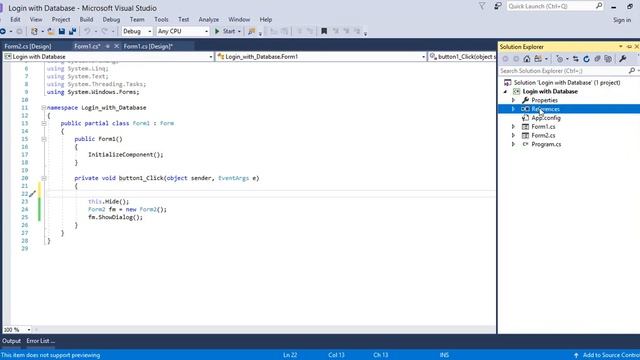The height and width of the screenshot is (360, 640).
Task: Open the button1_Click member dropdown
Action: pos(463,57)
